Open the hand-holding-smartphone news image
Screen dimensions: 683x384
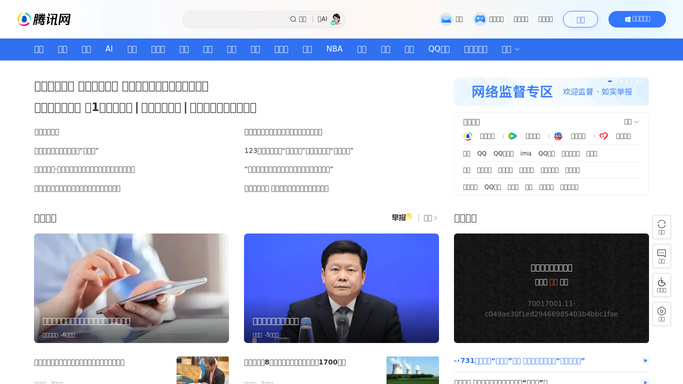[131, 288]
